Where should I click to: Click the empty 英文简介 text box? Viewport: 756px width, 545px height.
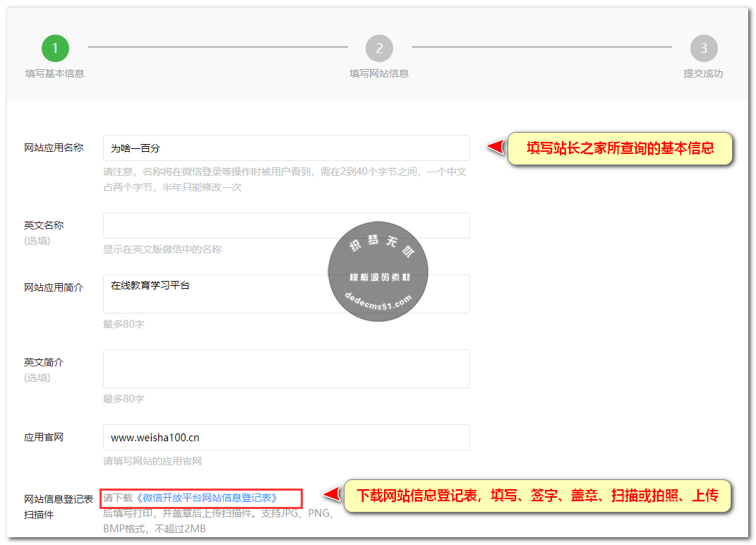[x=286, y=368]
